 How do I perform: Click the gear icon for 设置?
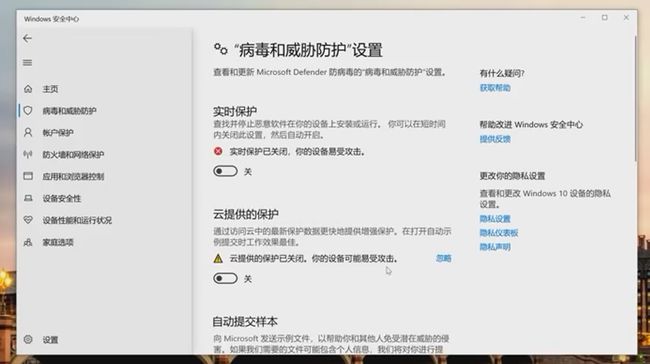28,340
